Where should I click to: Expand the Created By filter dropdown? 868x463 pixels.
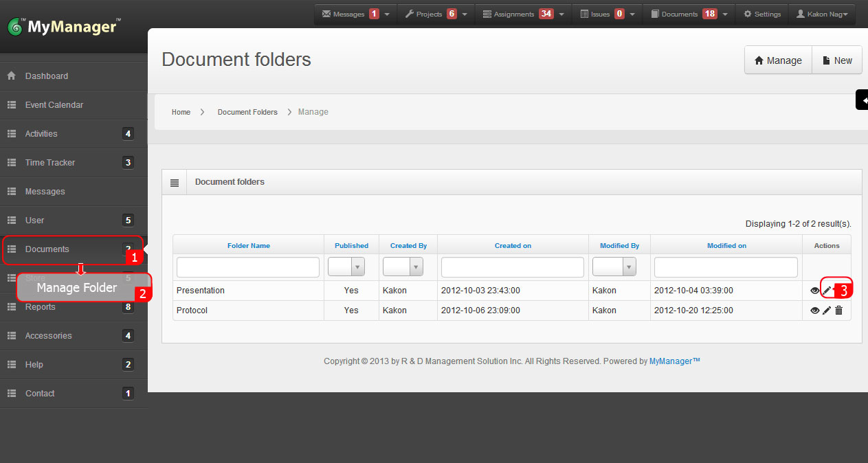tap(415, 267)
